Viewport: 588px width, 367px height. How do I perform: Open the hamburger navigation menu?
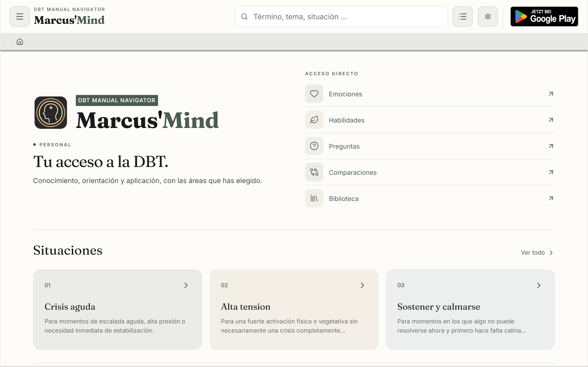(x=20, y=17)
